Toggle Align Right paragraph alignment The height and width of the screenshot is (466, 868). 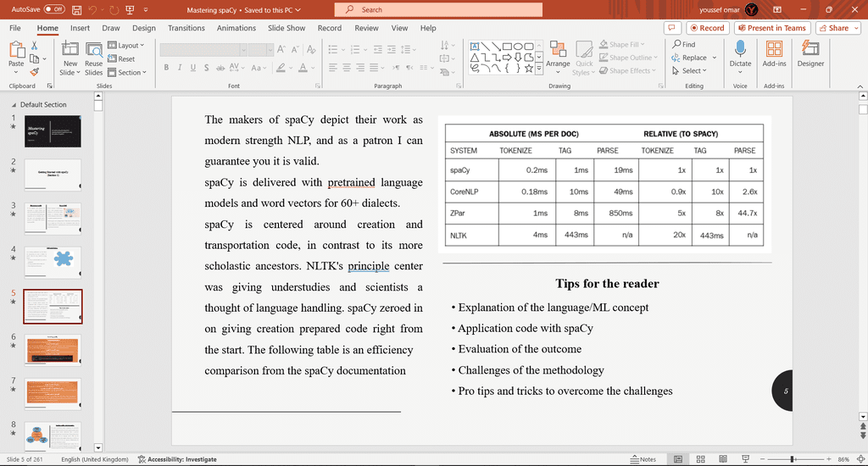point(359,68)
